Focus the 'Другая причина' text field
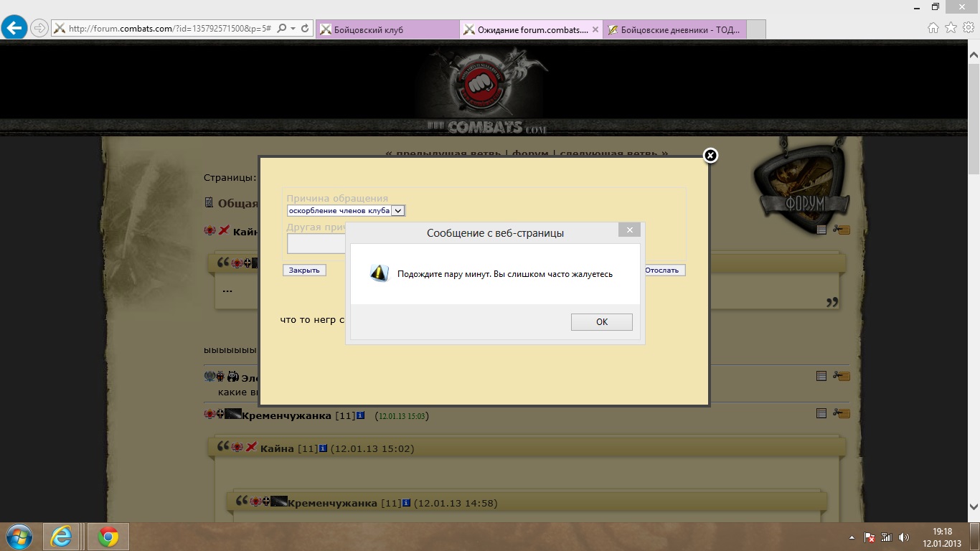Screen dimensions: 980x551 tap(316, 244)
